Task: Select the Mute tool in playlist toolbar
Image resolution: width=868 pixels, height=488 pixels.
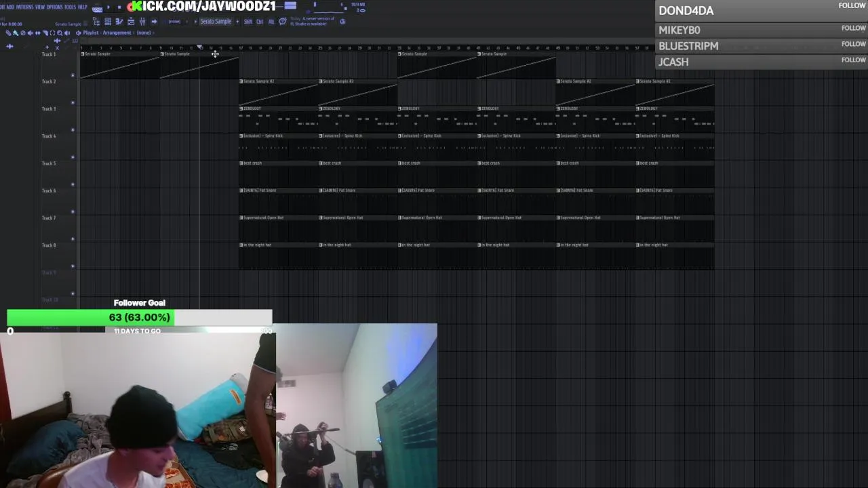Action: tap(31, 33)
